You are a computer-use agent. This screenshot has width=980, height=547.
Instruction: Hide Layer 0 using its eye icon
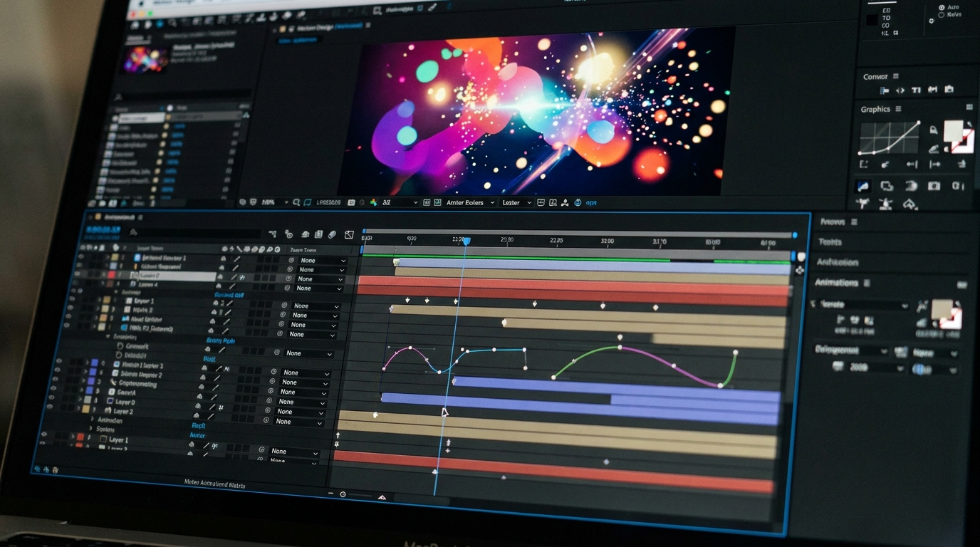(x=51, y=397)
